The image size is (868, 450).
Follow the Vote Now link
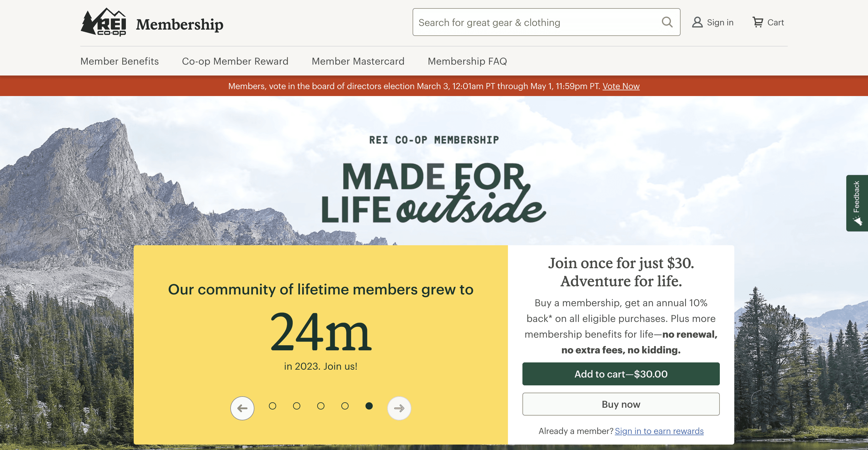coord(621,86)
